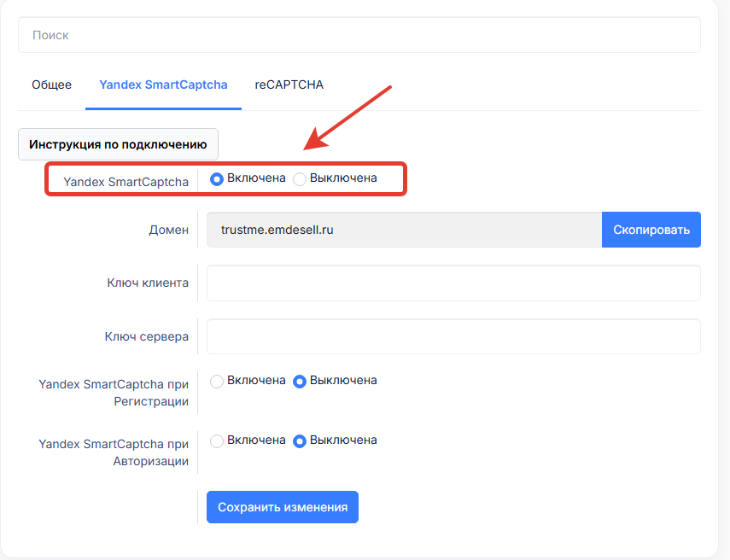
Task: Click the Домен field with trustme.emdesell.ru
Action: [404, 230]
